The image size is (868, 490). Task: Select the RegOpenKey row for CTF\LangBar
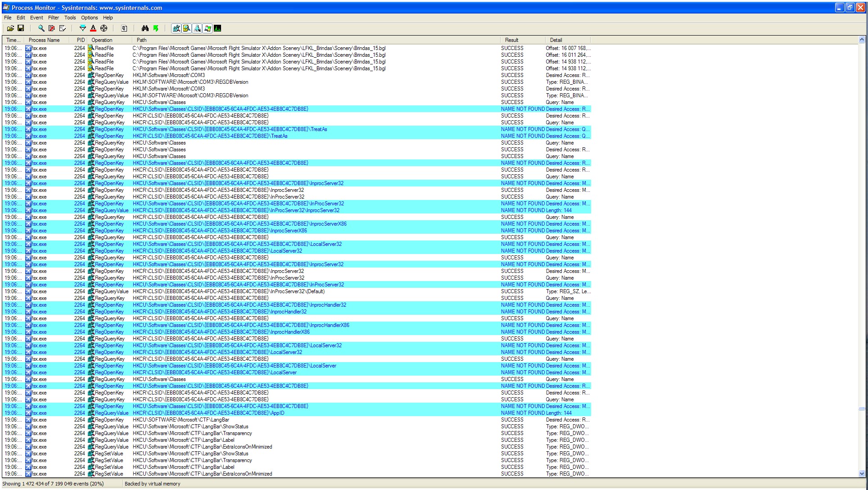pos(297,420)
